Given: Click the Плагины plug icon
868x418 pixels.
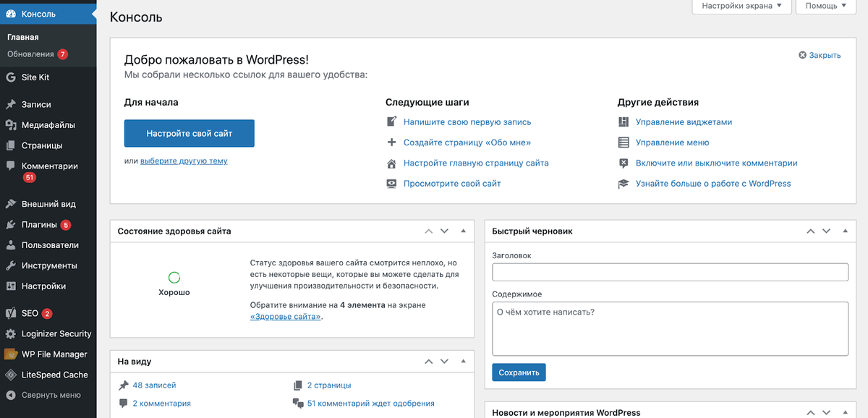Looking at the screenshot, I should tap(11, 225).
